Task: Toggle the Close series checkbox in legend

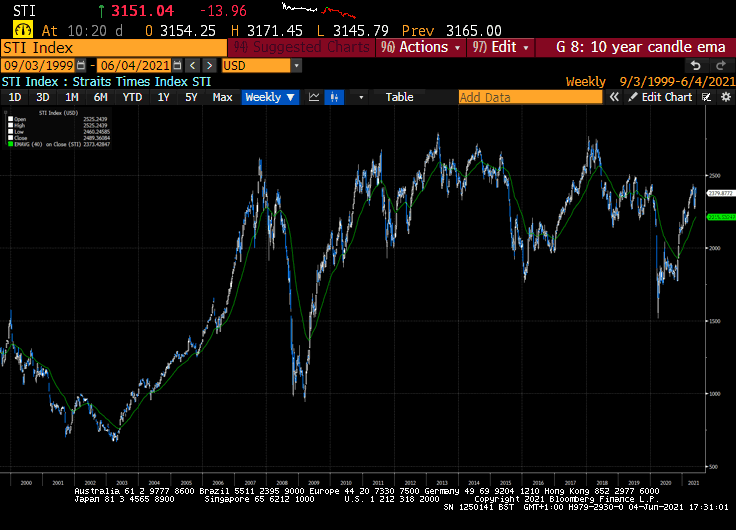Action: tap(10, 138)
